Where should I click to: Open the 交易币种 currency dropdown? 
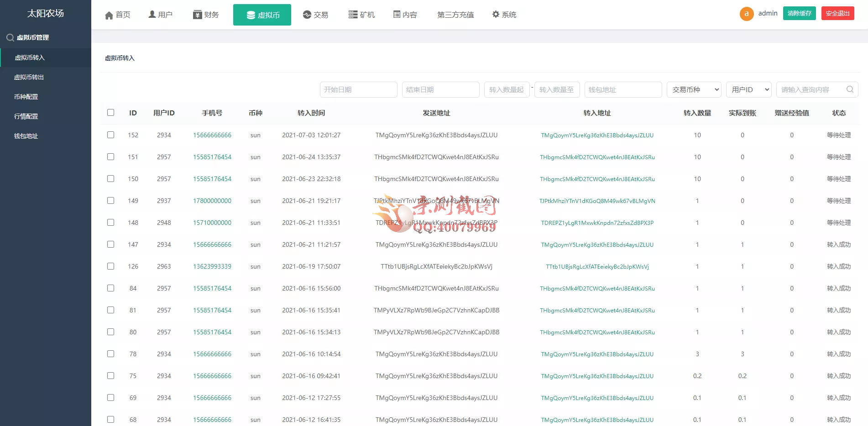[x=693, y=89]
